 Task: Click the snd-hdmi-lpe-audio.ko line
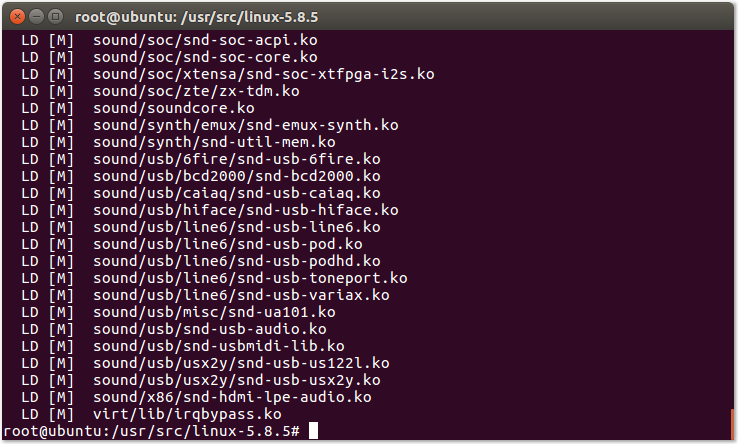point(232,397)
